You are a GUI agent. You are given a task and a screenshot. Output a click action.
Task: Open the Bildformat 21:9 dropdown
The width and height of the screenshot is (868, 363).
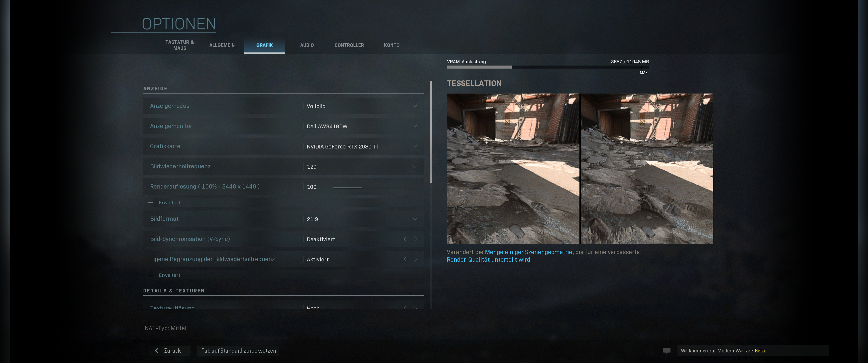point(415,219)
